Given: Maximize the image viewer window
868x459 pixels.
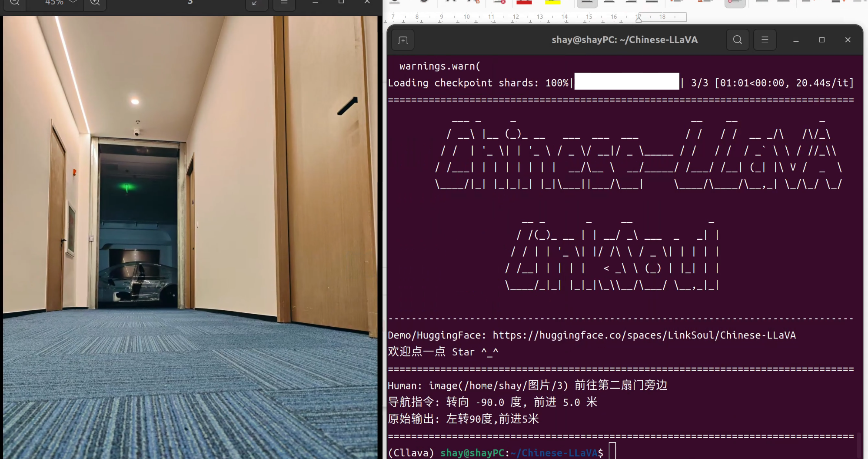Looking at the screenshot, I should click(341, 3).
